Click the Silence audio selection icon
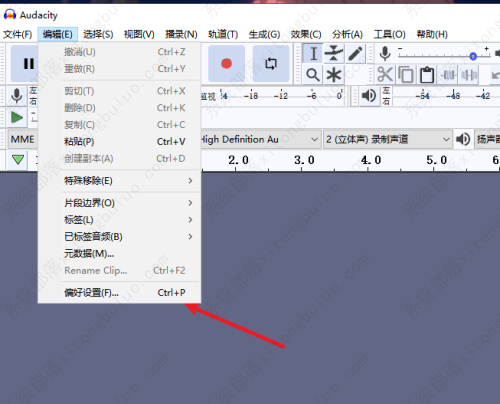Screen dimensions: 500x404 click(x=469, y=75)
